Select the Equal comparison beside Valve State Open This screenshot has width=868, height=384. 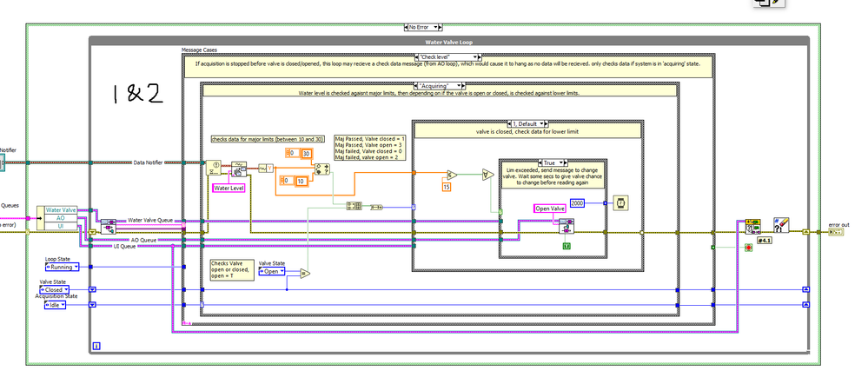[x=305, y=273]
